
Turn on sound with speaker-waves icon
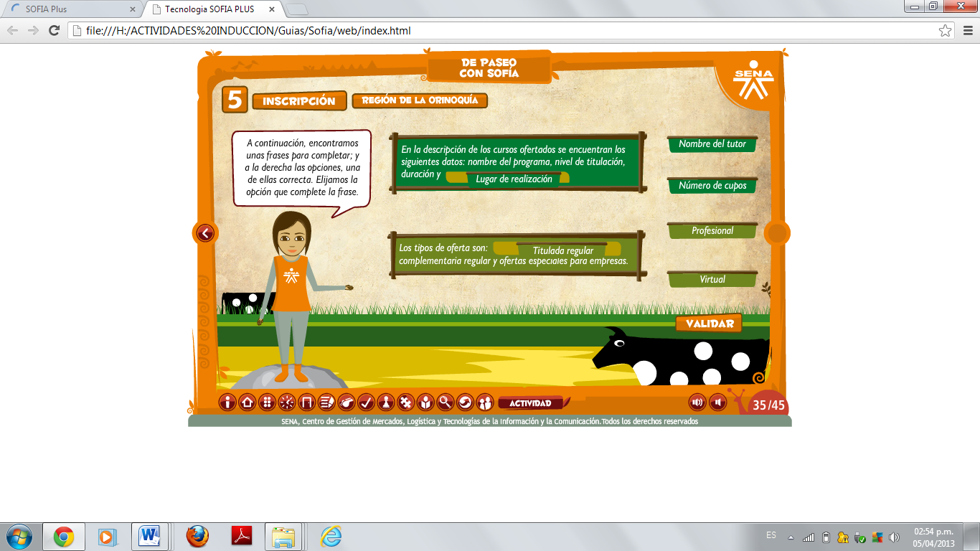[697, 402]
